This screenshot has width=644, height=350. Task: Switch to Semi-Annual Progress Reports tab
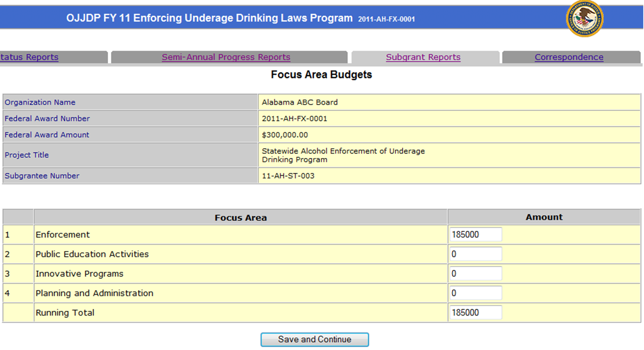pyautogui.click(x=226, y=57)
